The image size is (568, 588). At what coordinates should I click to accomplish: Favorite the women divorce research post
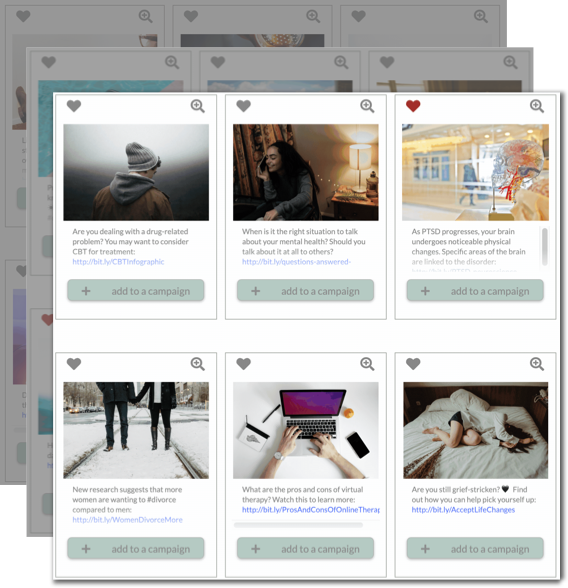[x=74, y=364]
